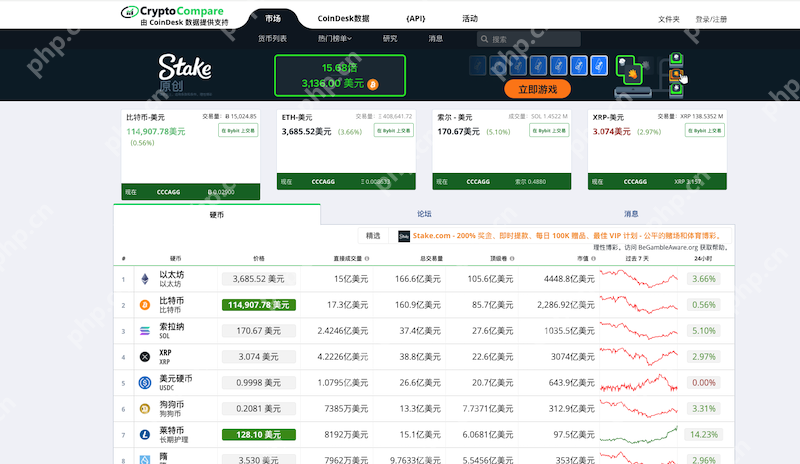Switch to the 硬币 tab
Image resolution: width=800 pixels, height=464 pixels.
click(x=217, y=215)
